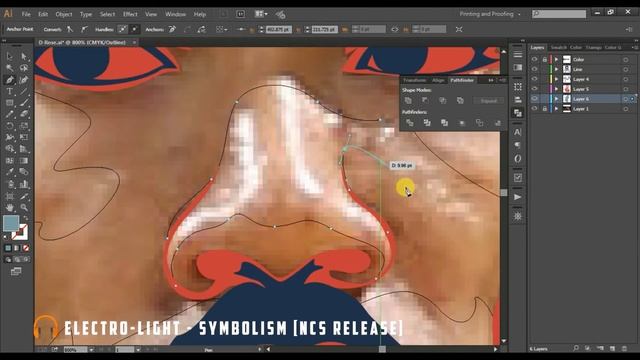Select the Eraser tool
Viewport: 640px width, 360px height.
24,114
